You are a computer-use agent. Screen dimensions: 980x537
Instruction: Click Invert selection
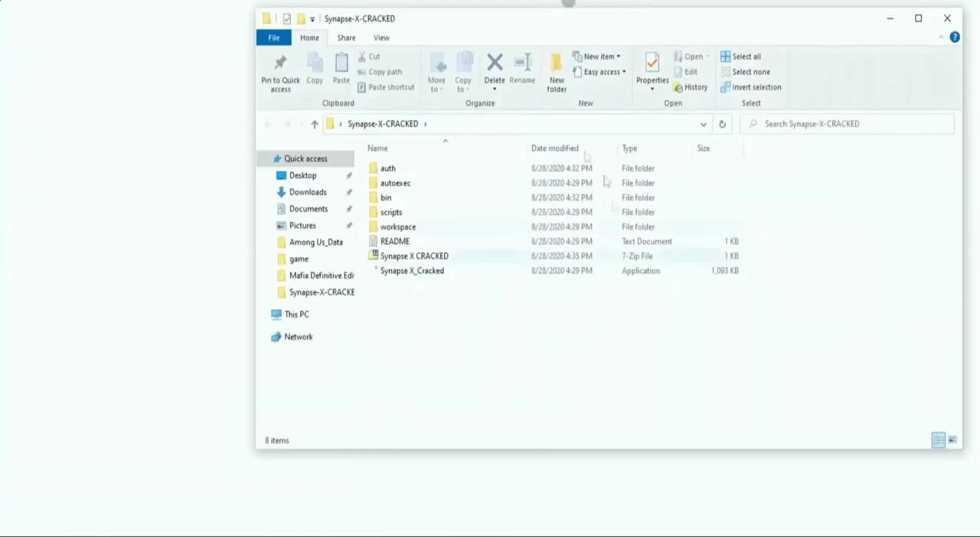click(750, 87)
